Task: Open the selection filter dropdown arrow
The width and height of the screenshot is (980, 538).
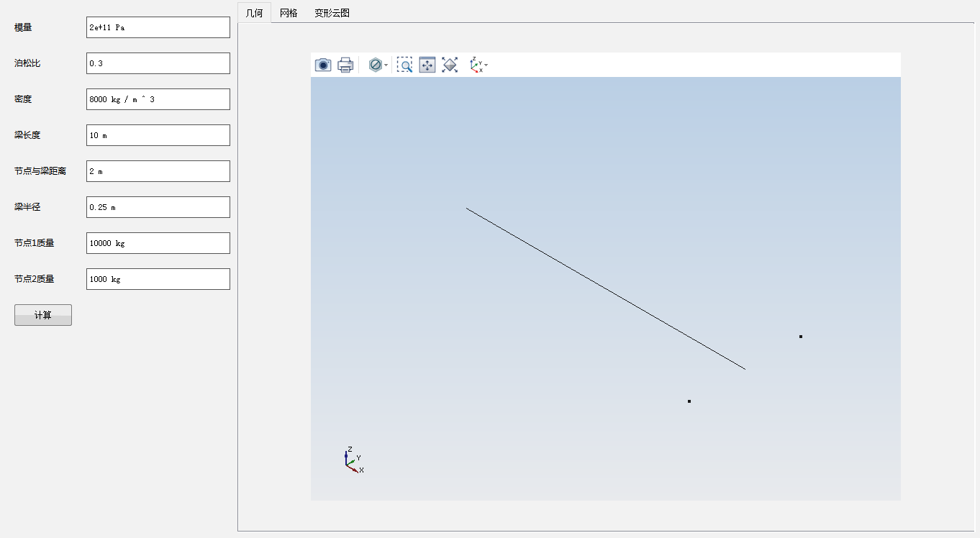Action: tap(386, 65)
